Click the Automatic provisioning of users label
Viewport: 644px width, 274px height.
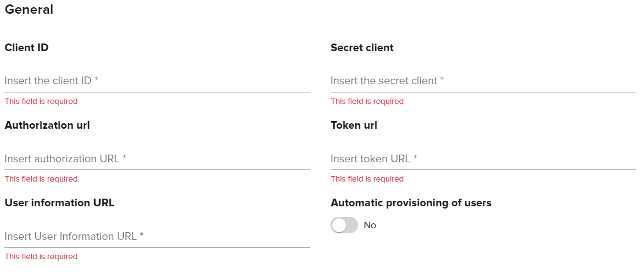click(411, 203)
